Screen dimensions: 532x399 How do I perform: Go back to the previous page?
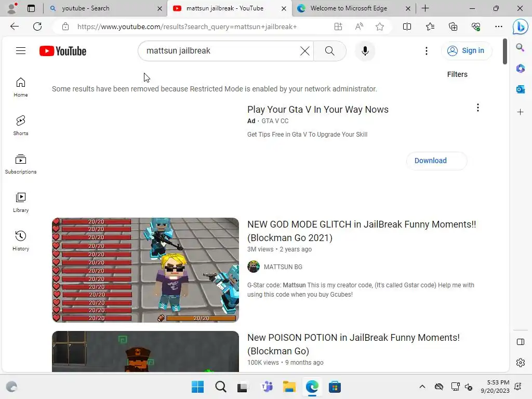(x=15, y=26)
